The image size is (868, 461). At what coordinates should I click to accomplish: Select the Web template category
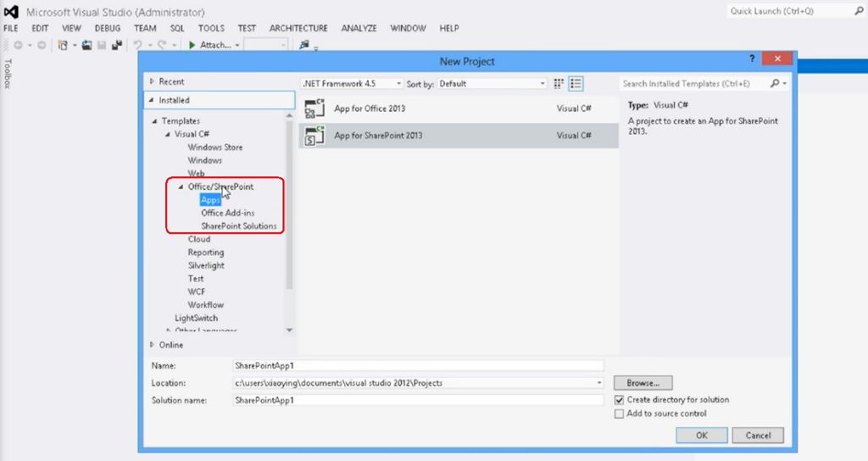pos(196,173)
